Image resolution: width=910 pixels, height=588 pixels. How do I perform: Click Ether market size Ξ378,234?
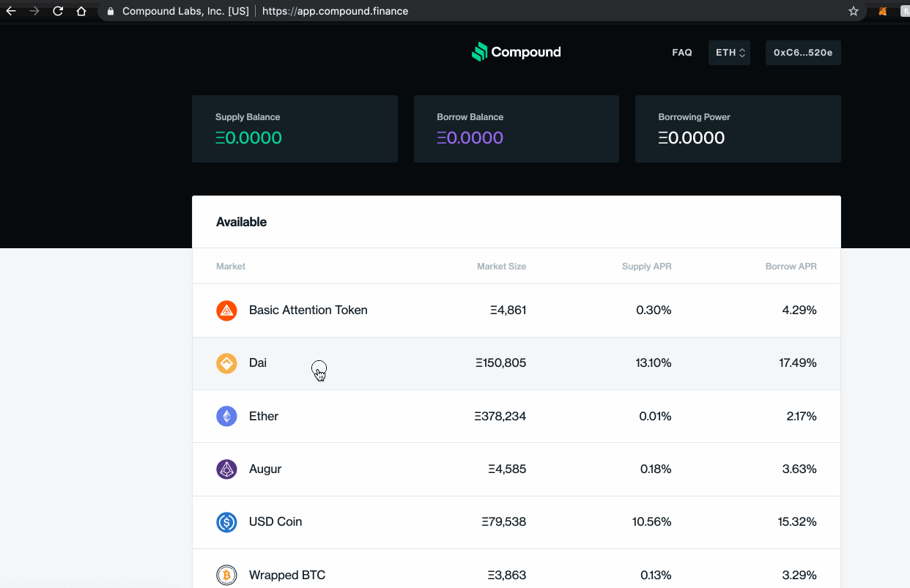click(x=500, y=416)
